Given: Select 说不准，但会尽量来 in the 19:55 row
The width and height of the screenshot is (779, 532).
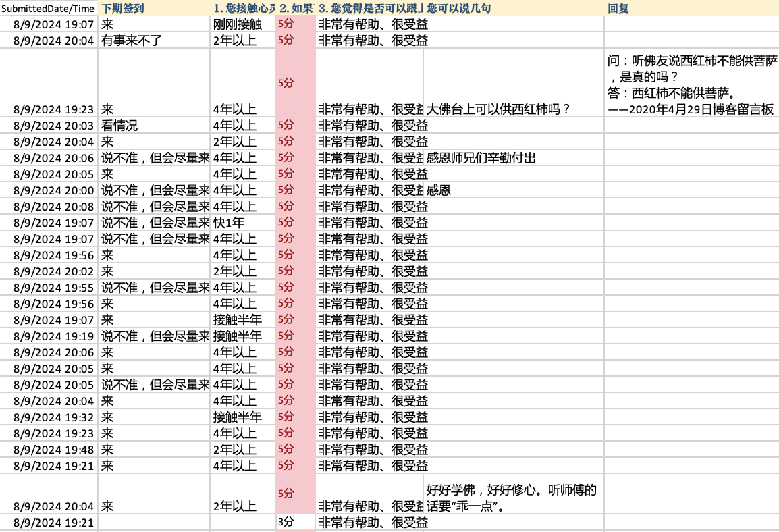Looking at the screenshot, I should [x=155, y=288].
